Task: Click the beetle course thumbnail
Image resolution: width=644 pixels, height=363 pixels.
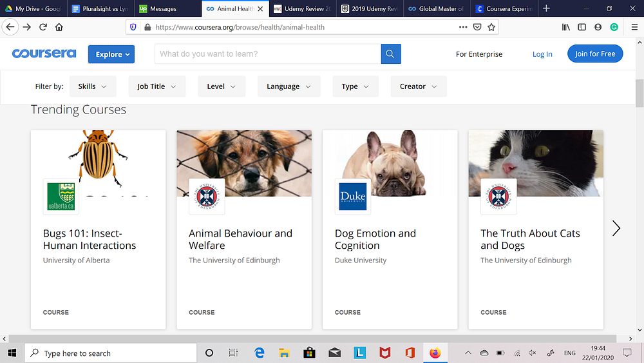Action: [x=98, y=163]
